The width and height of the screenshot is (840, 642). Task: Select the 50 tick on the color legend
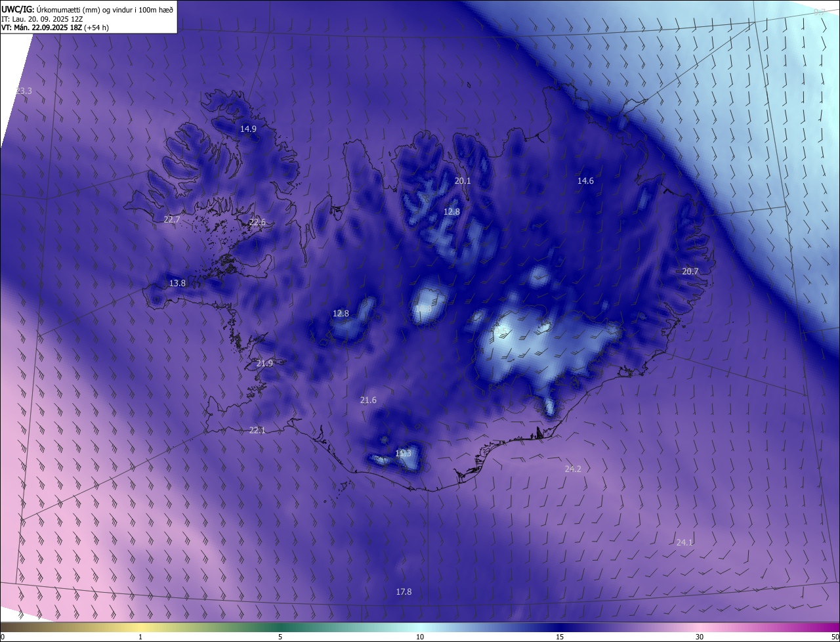pyautogui.click(x=835, y=637)
